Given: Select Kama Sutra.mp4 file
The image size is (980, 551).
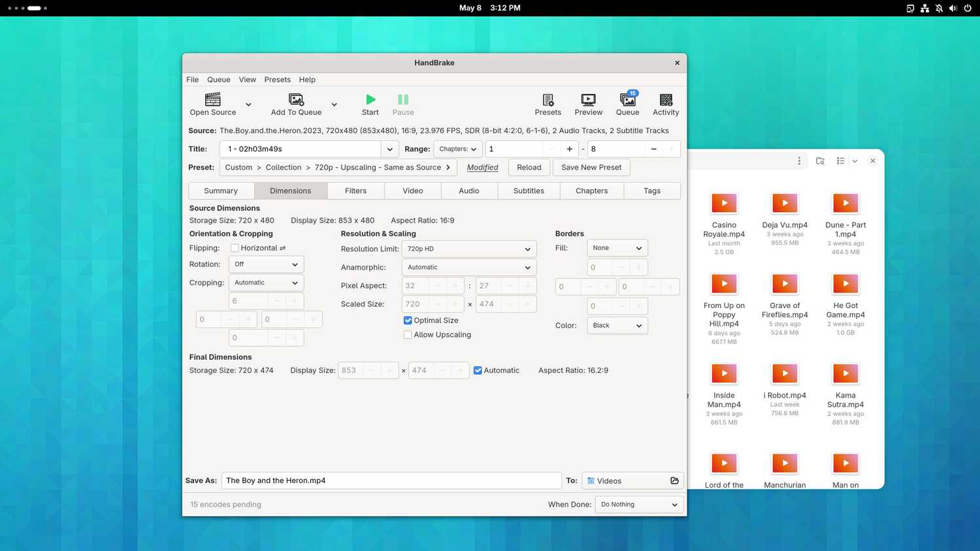Looking at the screenshot, I should click(845, 394).
